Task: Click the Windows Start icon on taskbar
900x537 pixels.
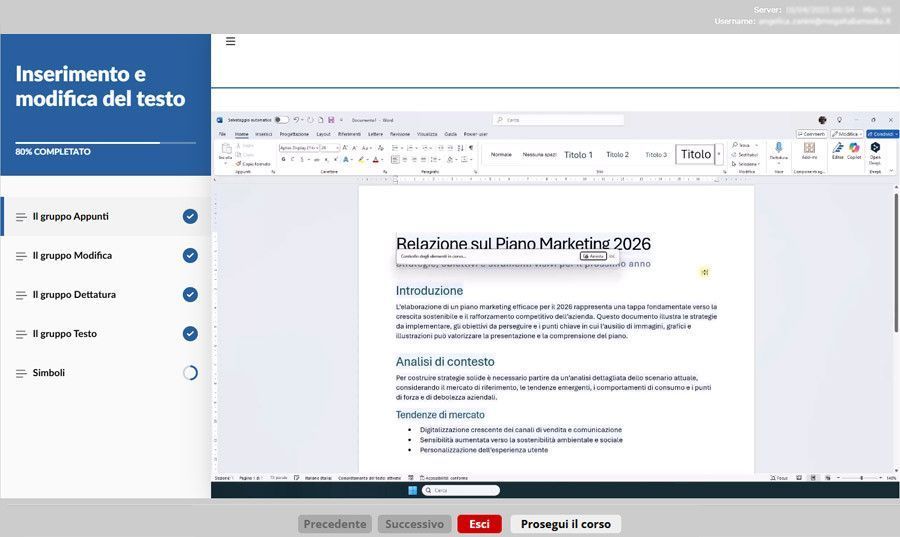Action: point(411,490)
